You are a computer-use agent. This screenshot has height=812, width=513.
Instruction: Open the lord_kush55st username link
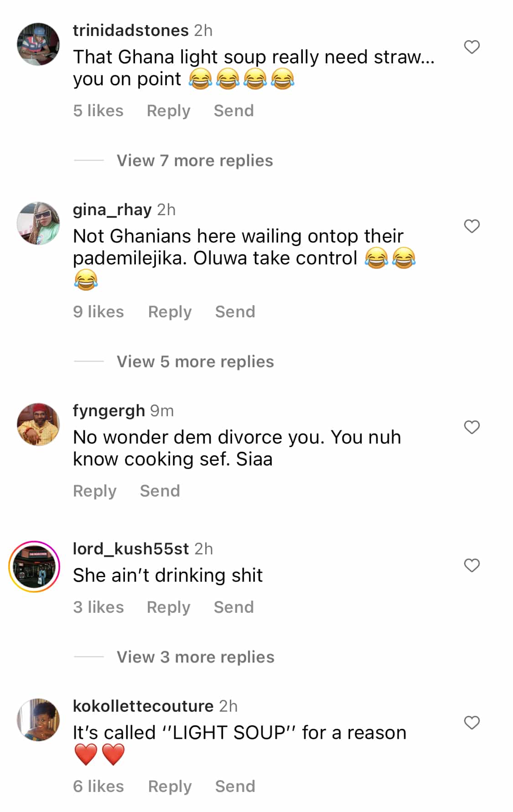coord(131,549)
